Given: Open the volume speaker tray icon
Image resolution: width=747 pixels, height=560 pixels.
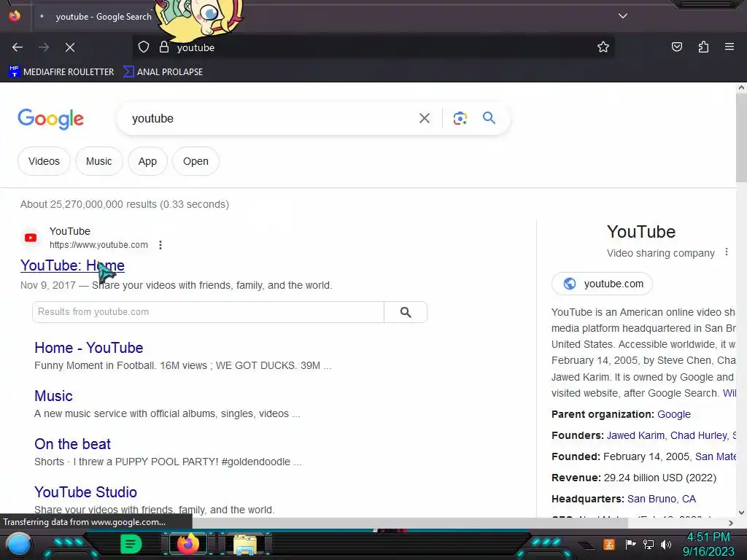Looking at the screenshot, I should coord(666,544).
